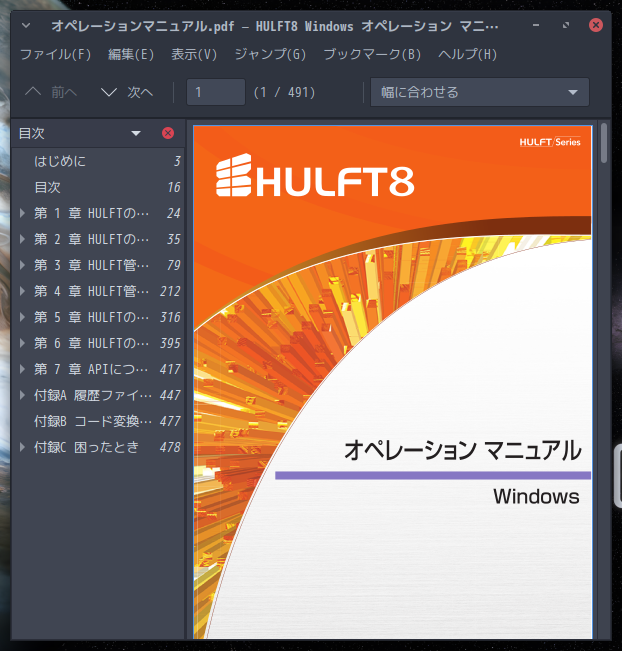Expand 第 7 章 API outline entry
The width and height of the screenshot is (622, 651).
tap(22, 369)
